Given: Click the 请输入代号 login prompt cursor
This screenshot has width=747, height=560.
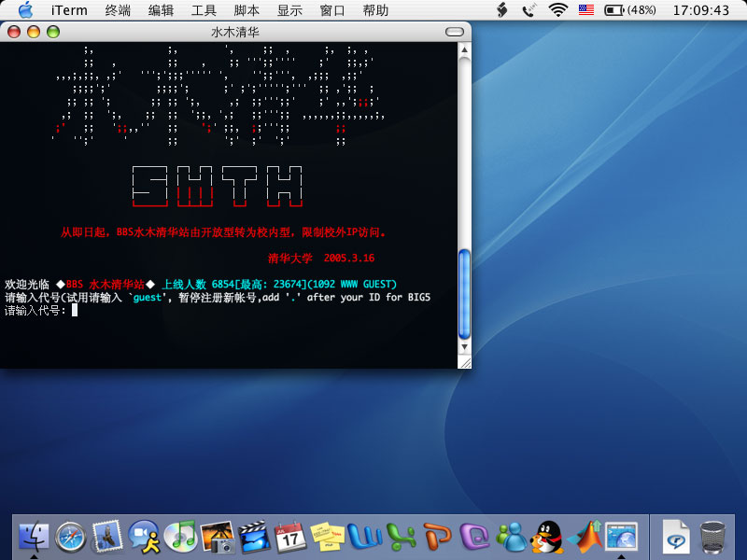Looking at the screenshot, I should 75,311.
